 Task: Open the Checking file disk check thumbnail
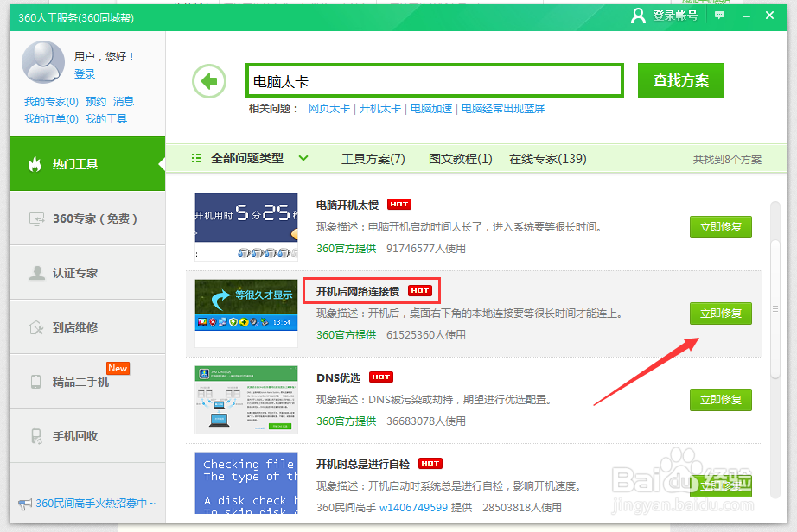pos(246,483)
